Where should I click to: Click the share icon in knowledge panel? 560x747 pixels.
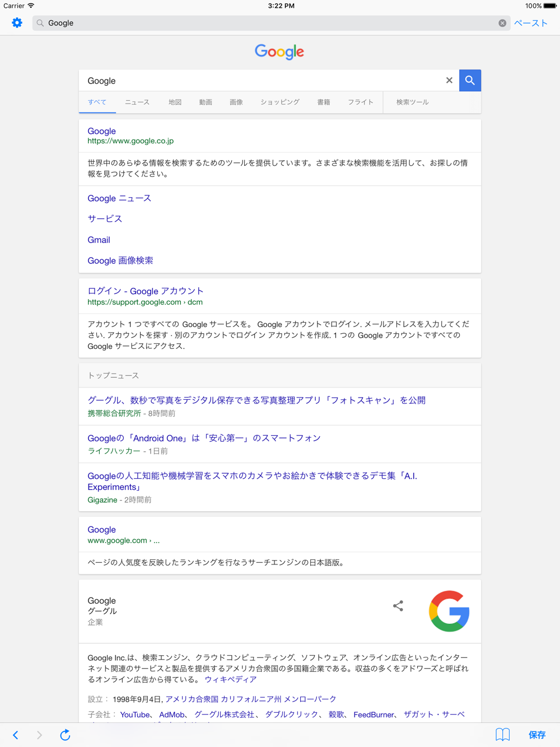pos(398,606)
